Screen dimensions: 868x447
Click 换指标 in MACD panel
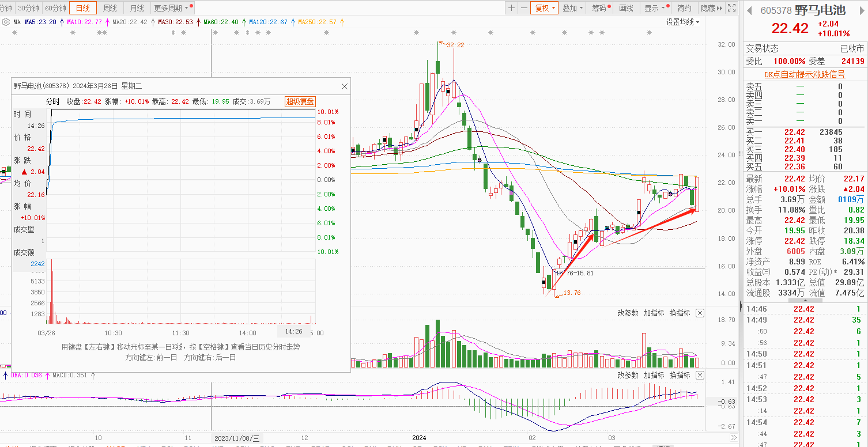click(680, 375)
